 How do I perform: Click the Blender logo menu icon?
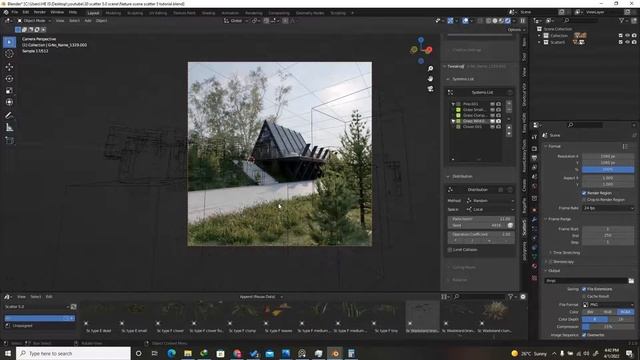pos(6,12)
